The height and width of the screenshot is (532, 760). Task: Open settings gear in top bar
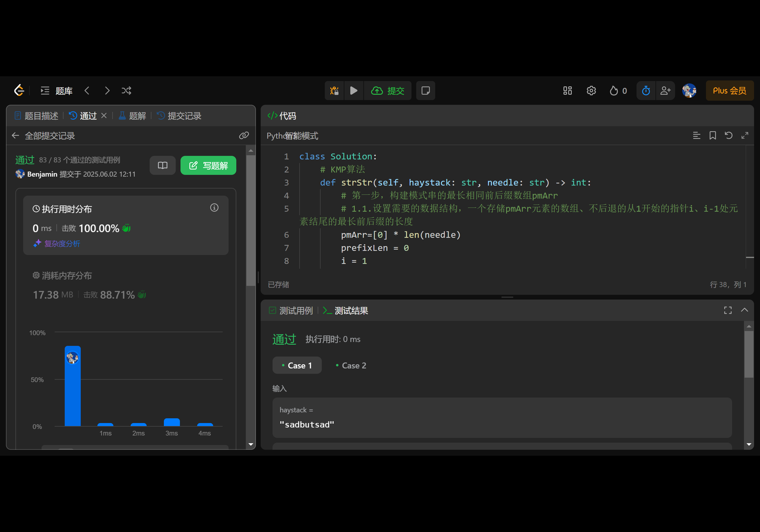[x=591, y=90]
